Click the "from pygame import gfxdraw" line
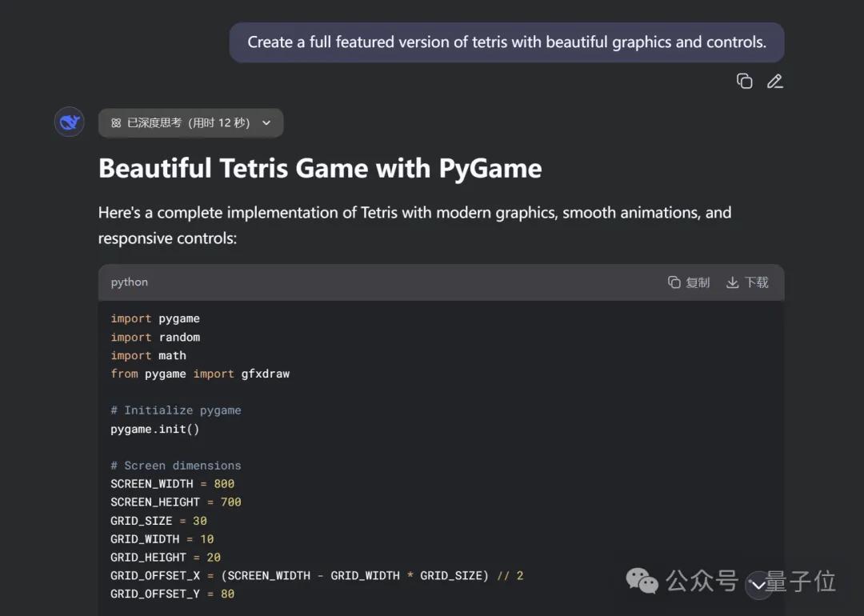The width and height of the screenshot is (864, 616). tap(200, 374)
